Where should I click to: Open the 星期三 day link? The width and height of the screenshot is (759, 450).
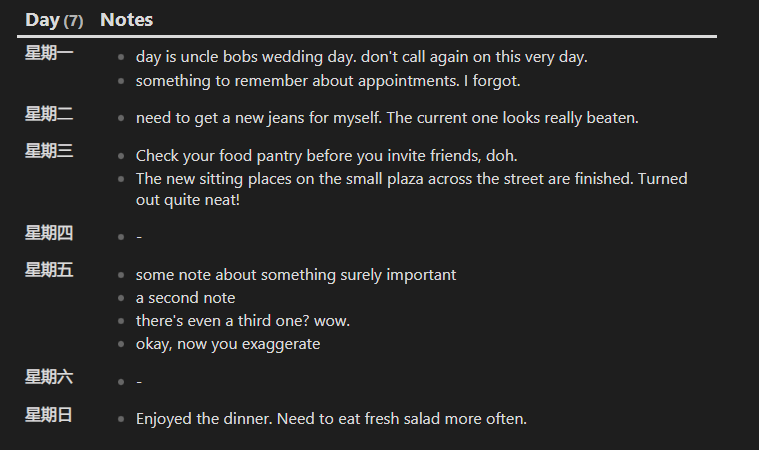49,151
